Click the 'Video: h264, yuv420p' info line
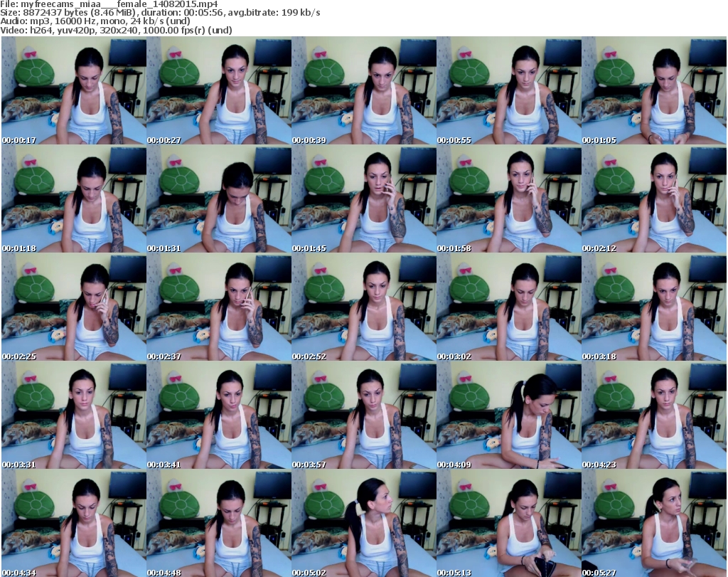The width and height of the screenshot is (728, 577). [116, 30]
